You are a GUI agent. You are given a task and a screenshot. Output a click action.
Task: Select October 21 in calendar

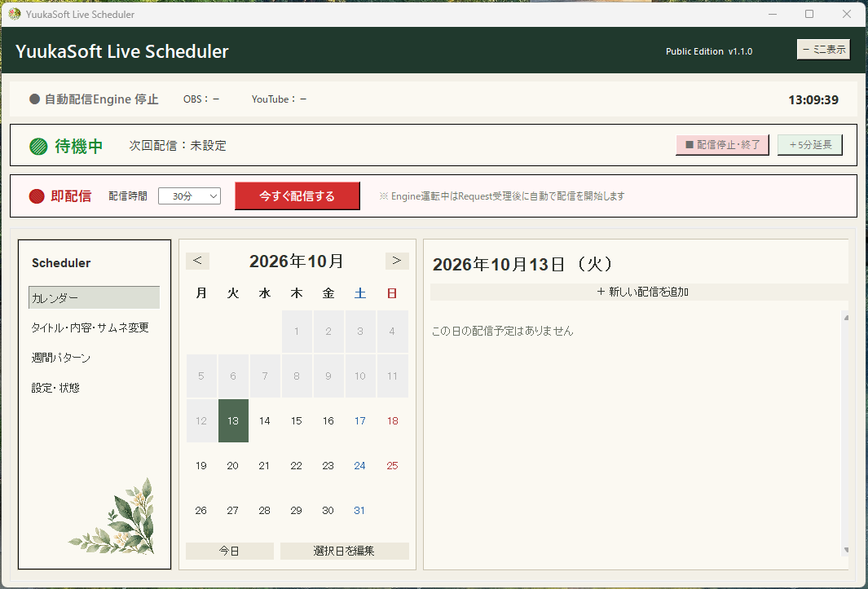[265, 465]
